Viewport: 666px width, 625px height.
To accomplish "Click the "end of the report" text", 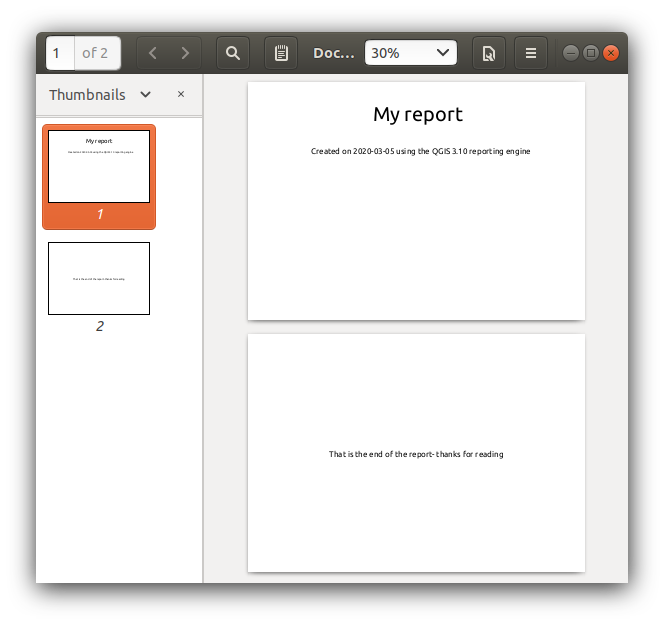I will tap(416, 454).
